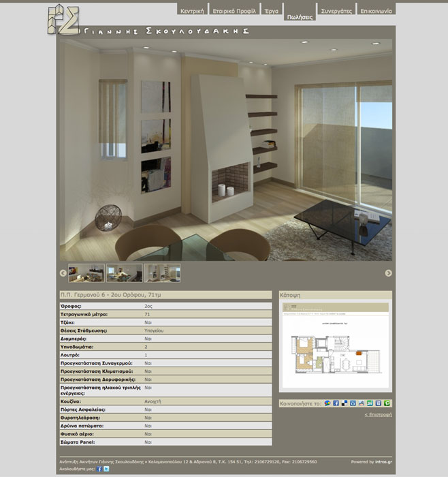Open the Κεντρική navigation tab
The height and width of the screenshot is (477, 448).
pos(192,12)
